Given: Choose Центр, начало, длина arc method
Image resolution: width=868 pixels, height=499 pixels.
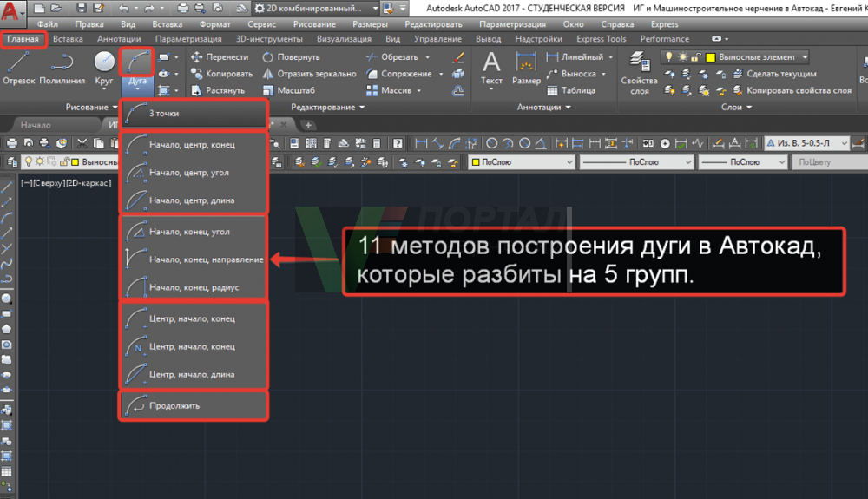Looking at the screenshot, I should (194, 375).
